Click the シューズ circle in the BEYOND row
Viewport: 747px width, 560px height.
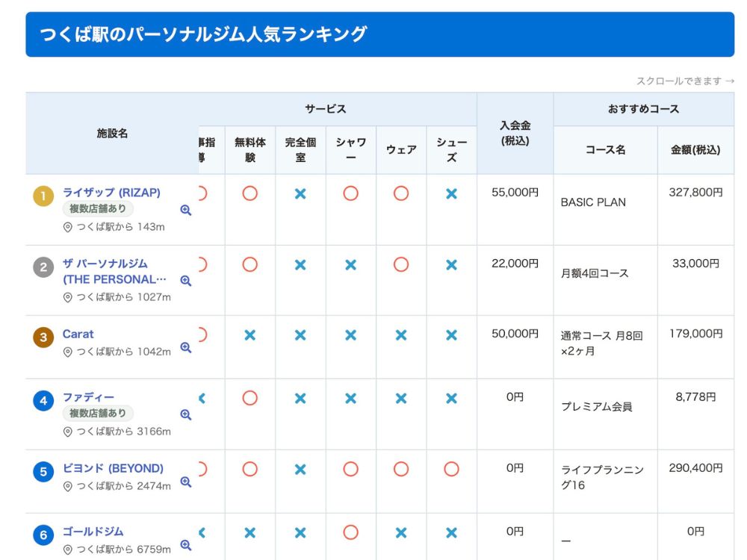point(451,469)
